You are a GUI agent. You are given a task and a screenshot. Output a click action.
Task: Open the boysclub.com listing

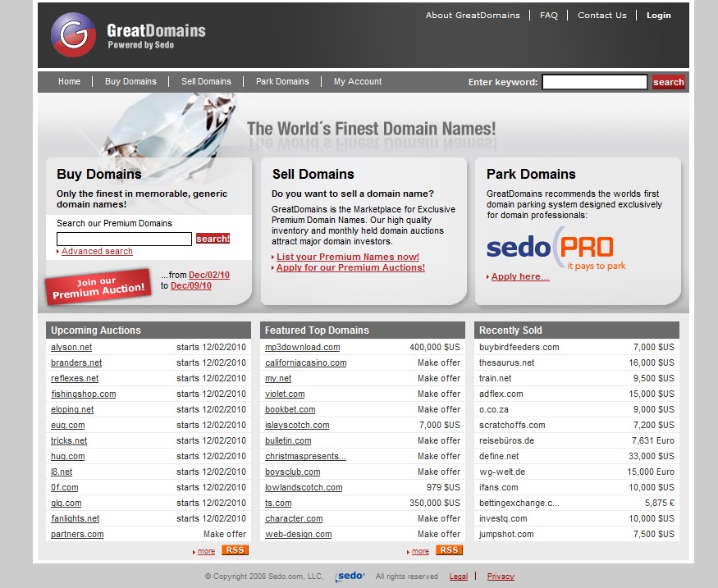point(293,472)
